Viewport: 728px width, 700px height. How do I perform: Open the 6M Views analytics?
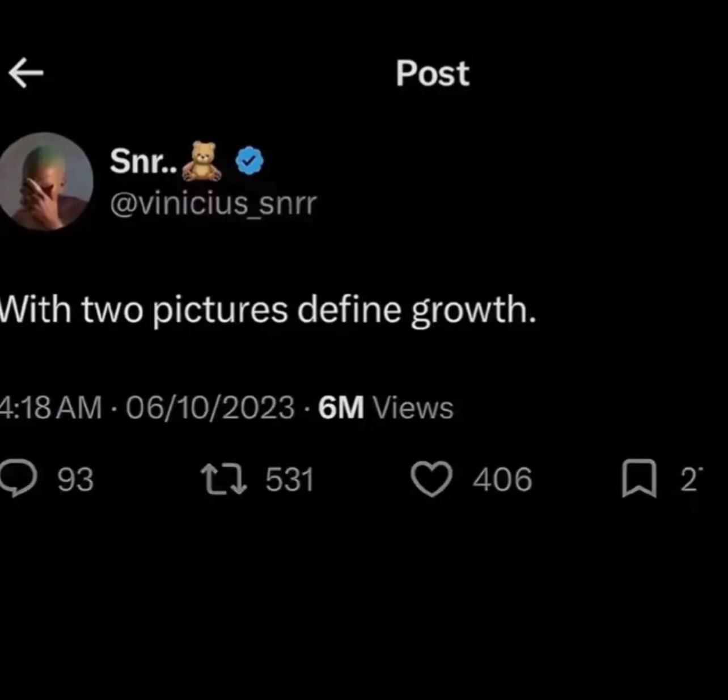pyautogui.click(x=386, y=408)
